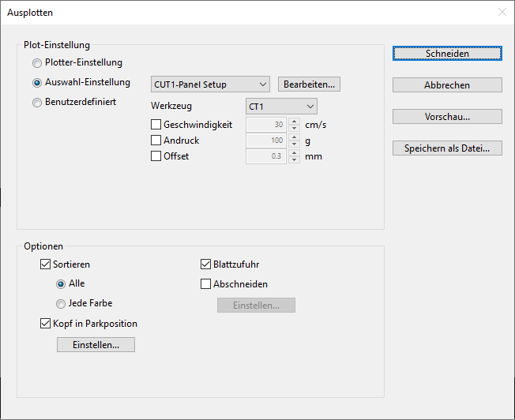
Task: Disable Kopf in Parkposition checkbox
Action: click(45, 323)
